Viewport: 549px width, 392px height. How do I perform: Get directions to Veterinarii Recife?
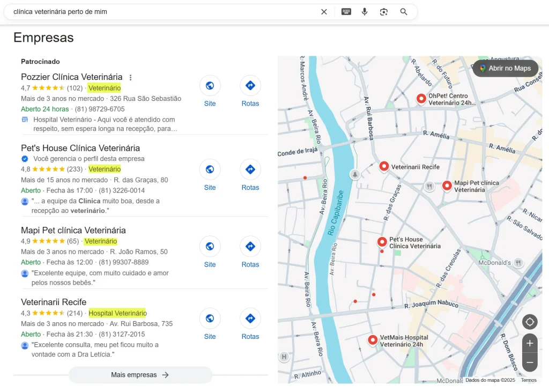[x=250, y=319]
